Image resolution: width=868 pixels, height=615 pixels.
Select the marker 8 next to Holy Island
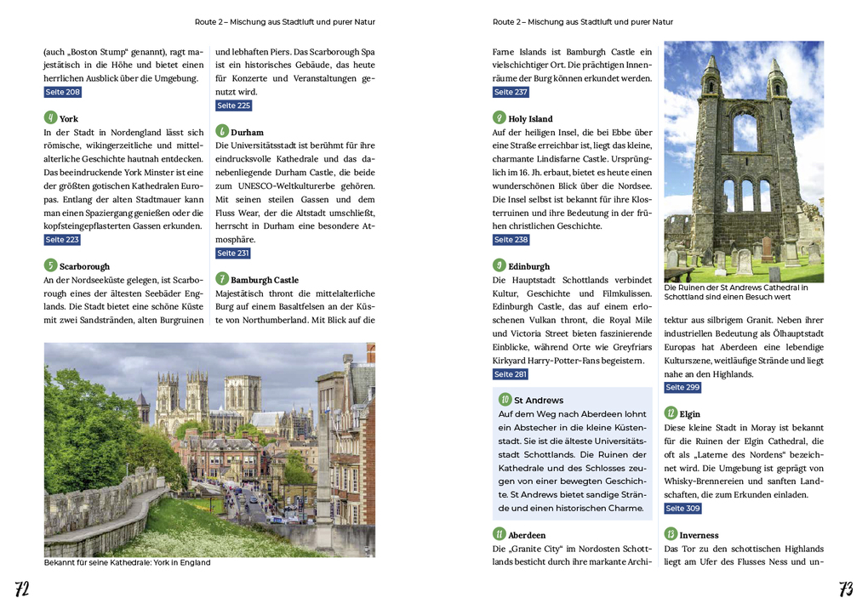click(x=500, y=118)
